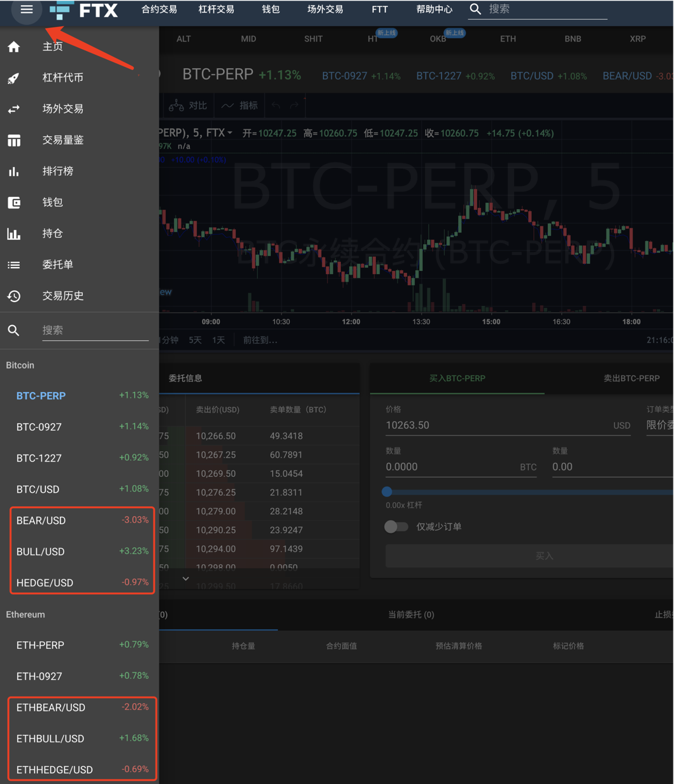Click the 价格 input showing 10263.50
The height and width of the screenshot is (784, 674).
pyautogui.click(x=508, y=425)
